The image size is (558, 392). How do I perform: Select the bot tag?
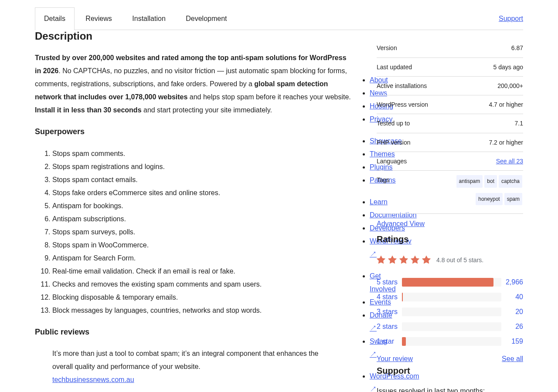(490, 181)
